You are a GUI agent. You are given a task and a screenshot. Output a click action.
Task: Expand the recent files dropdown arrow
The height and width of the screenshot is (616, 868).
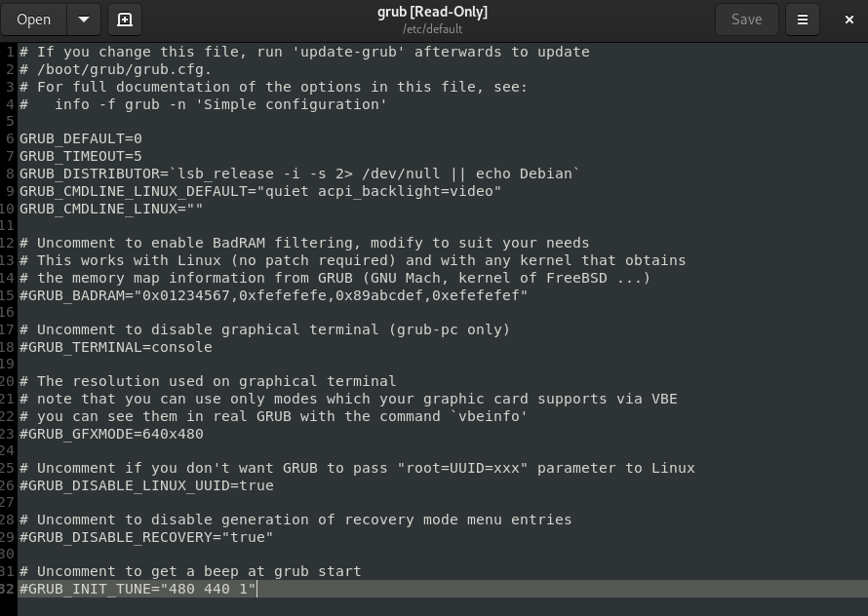coord(84,19)
